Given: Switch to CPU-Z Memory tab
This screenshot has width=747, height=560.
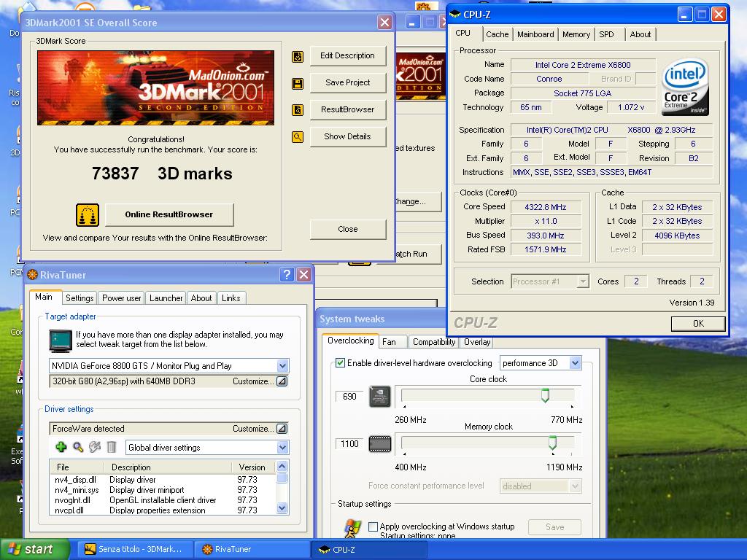Looking at the screenshot, I should [576, 34].
